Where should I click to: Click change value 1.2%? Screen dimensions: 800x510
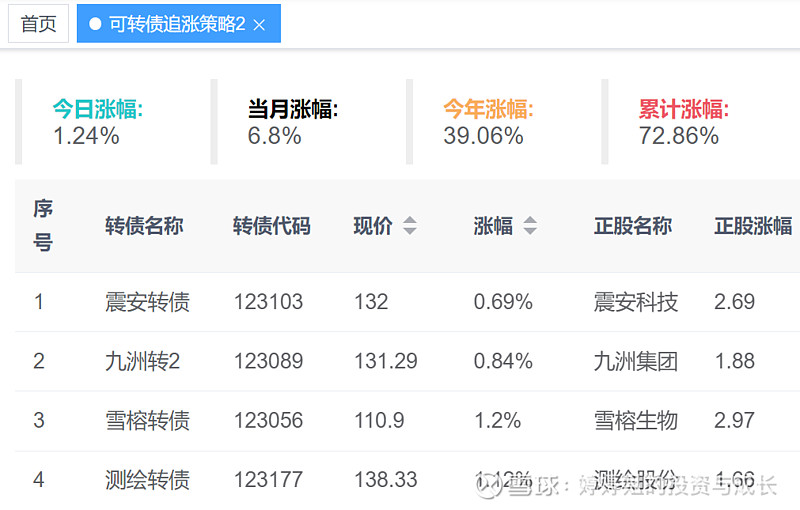click(x=497, y=421)
